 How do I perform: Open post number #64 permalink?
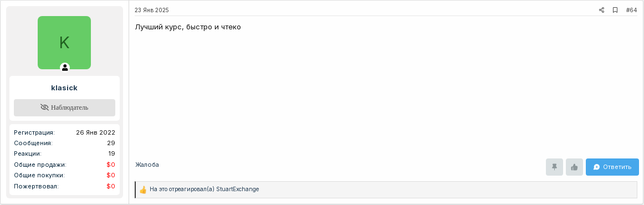(x=631, y=11)
